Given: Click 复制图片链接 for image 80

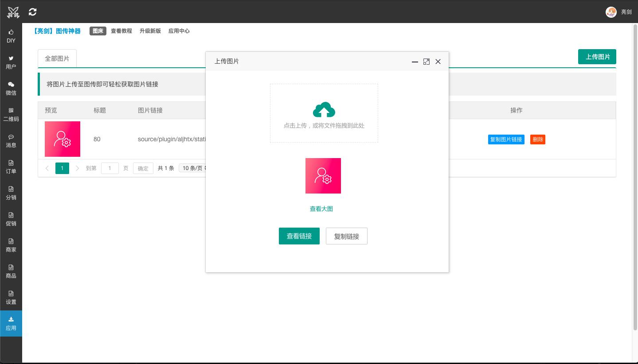Looking at the screenshot, I should tap(506, 139).
